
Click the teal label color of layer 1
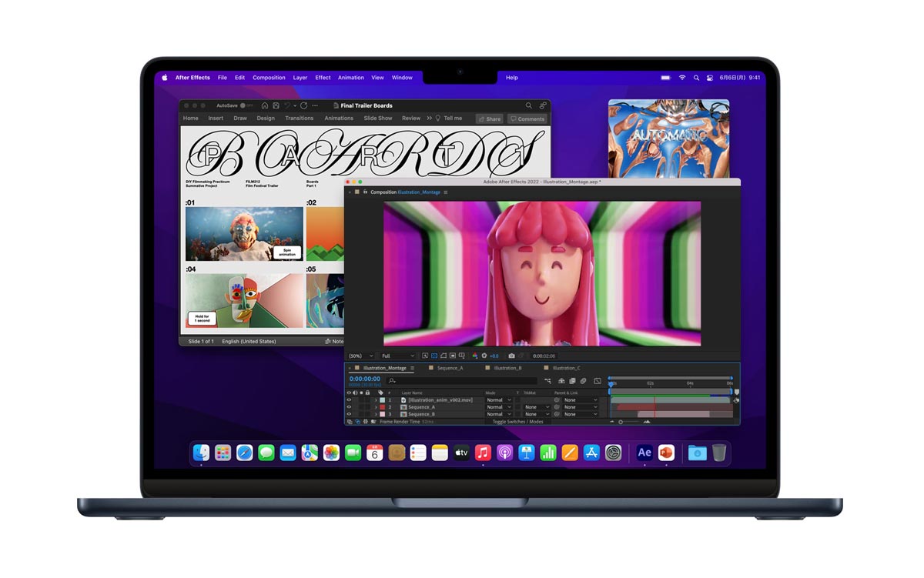(x=382, y=400)
